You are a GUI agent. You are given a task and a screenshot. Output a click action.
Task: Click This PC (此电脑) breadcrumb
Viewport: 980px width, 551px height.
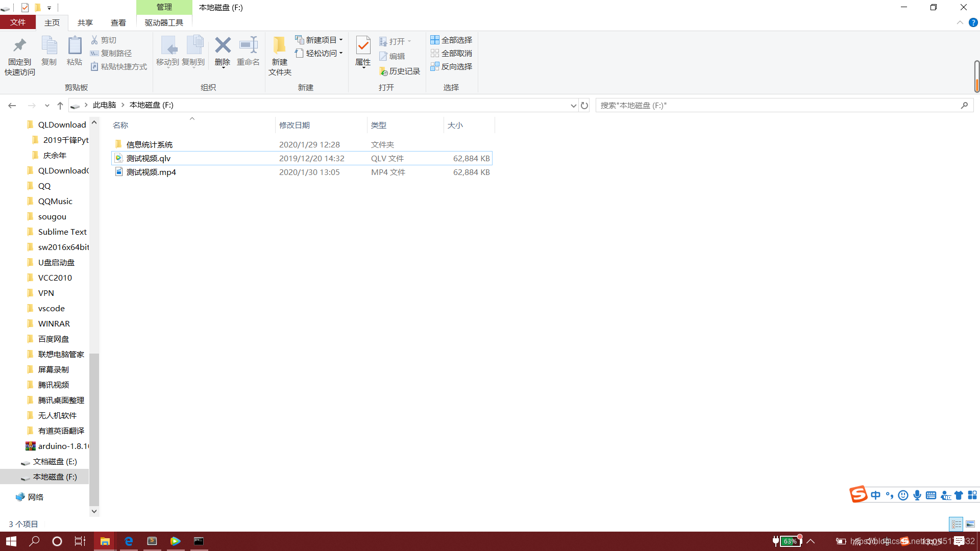click(105, 105)
